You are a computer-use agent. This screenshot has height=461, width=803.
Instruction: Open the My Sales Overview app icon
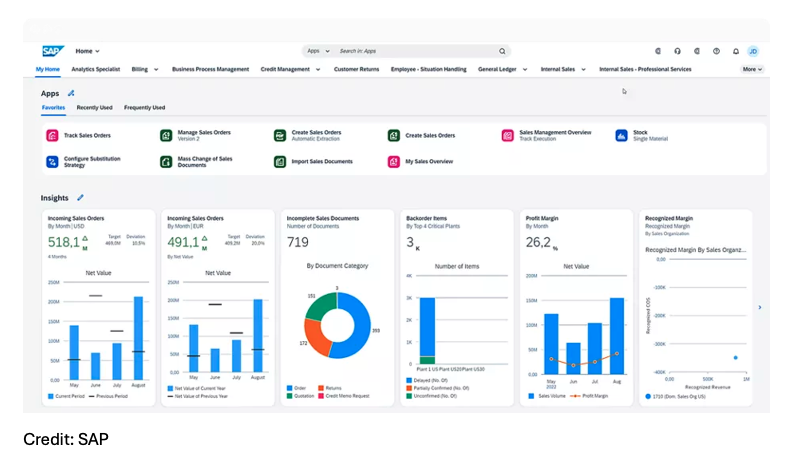[x=394, y=161]
